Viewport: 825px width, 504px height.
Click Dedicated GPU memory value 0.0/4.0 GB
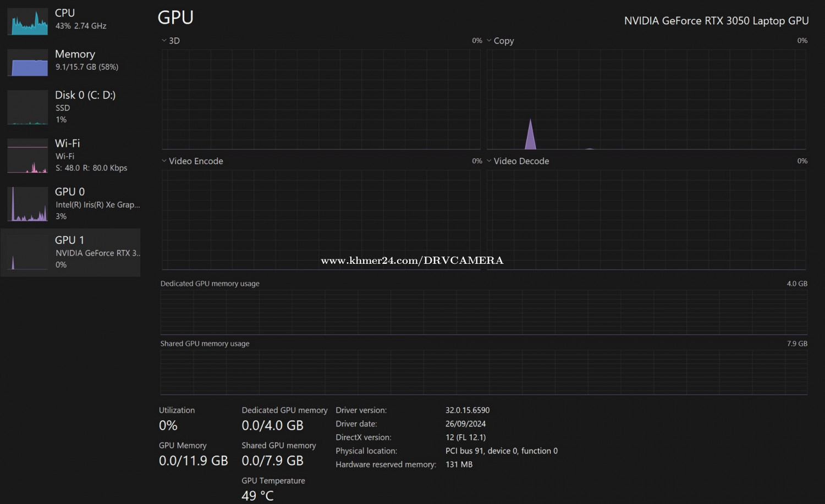(x=272, y=425)
